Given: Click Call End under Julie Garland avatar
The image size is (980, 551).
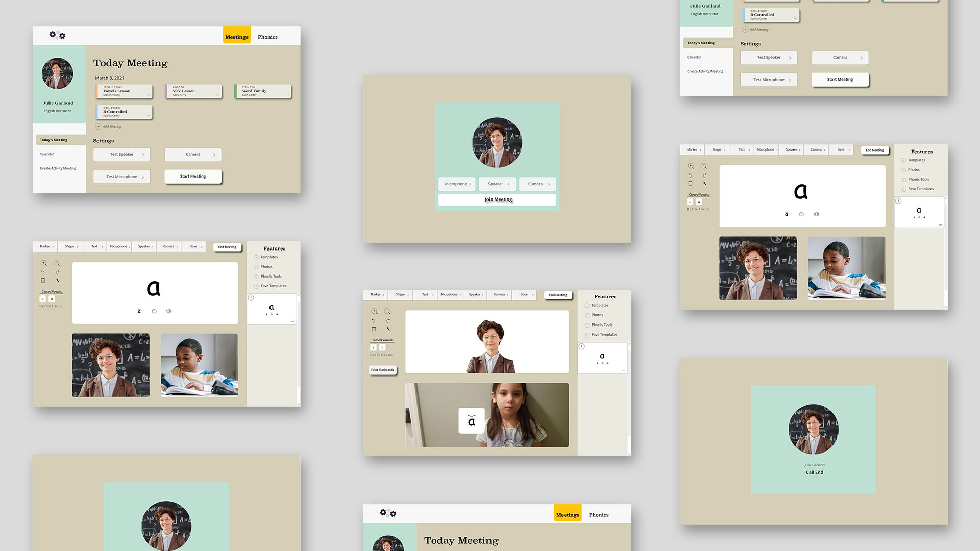Looking at the screenshot, I should point(815,473).
